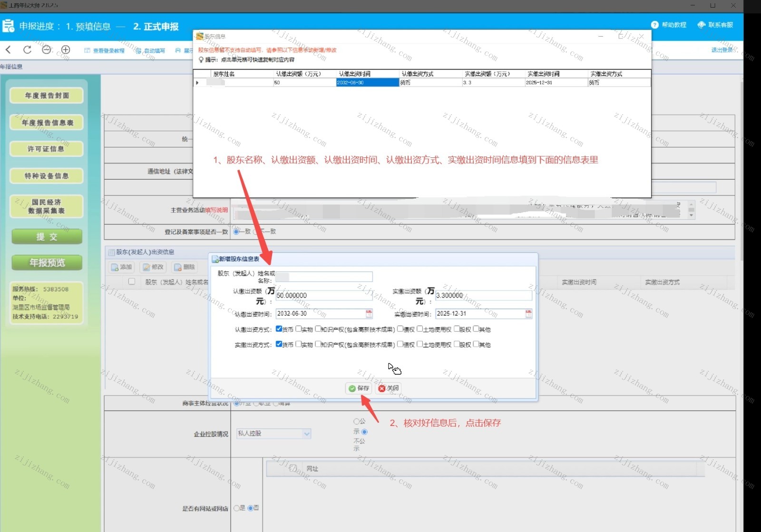This screenshot has height=532, width=761.
Task: Check 实物 for 认缴出资方式
Action: pos(298,329)
